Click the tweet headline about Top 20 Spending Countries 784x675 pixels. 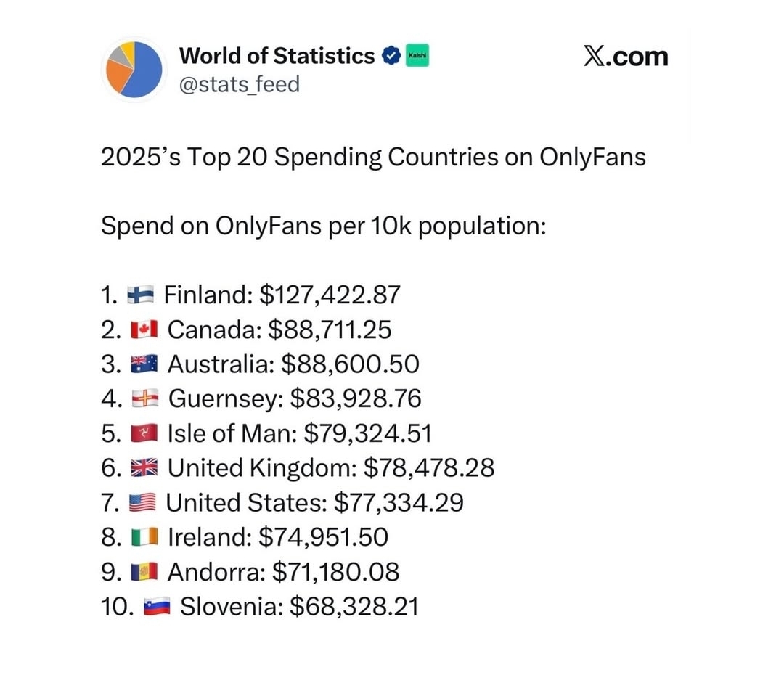pos(372,157)
